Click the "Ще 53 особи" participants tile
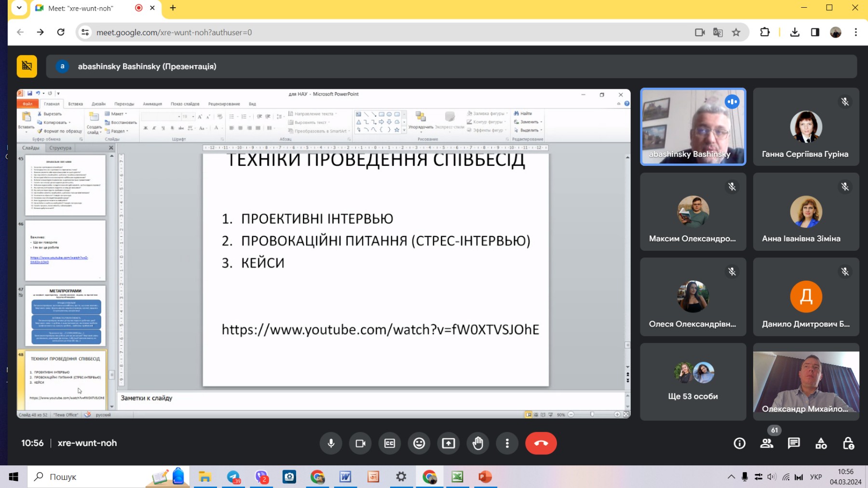 coord(693,381)
